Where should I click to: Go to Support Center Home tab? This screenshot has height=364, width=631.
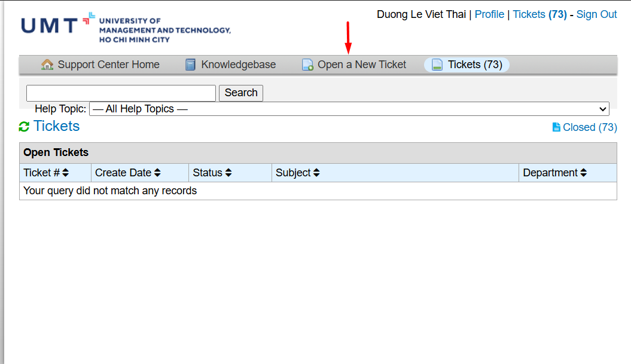click(x=108, y=65)
